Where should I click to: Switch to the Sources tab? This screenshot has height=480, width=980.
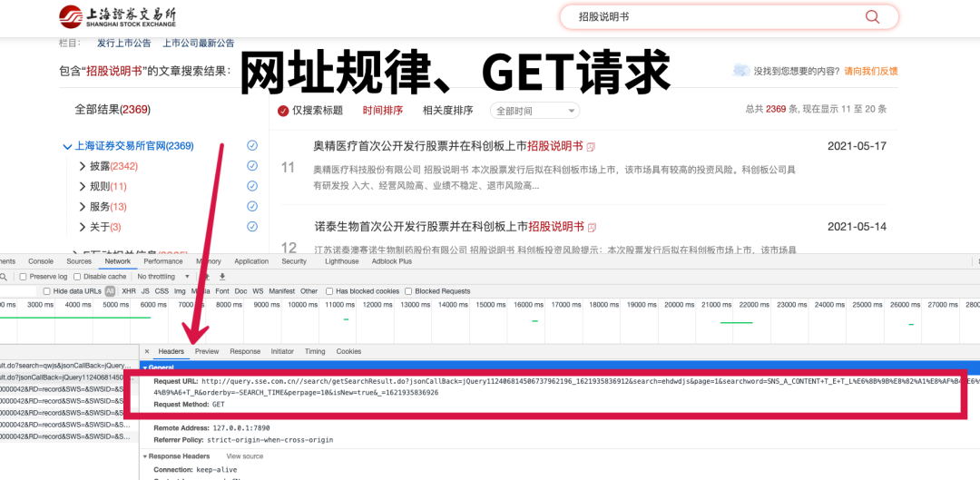click(x=79, y=261)
